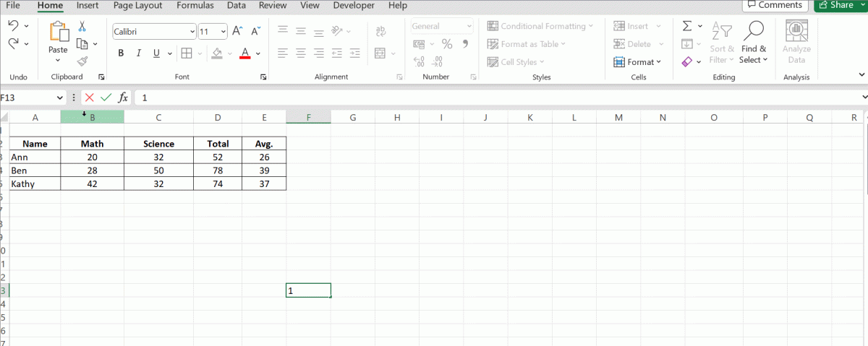This screenshot has height=346, width=868.
Task: Toggle Underline formatting
Action: pyautogui.click(x=156, y=53)
